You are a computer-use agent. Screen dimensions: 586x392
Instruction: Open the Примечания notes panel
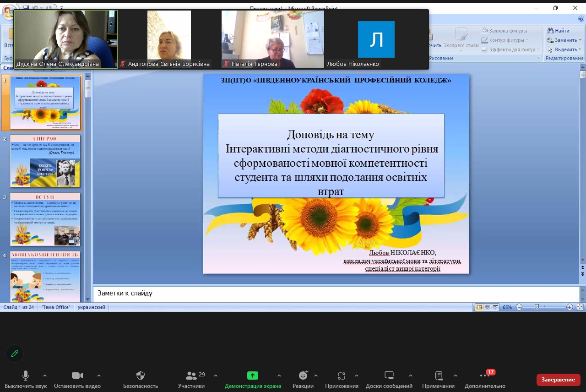(439, 380)
